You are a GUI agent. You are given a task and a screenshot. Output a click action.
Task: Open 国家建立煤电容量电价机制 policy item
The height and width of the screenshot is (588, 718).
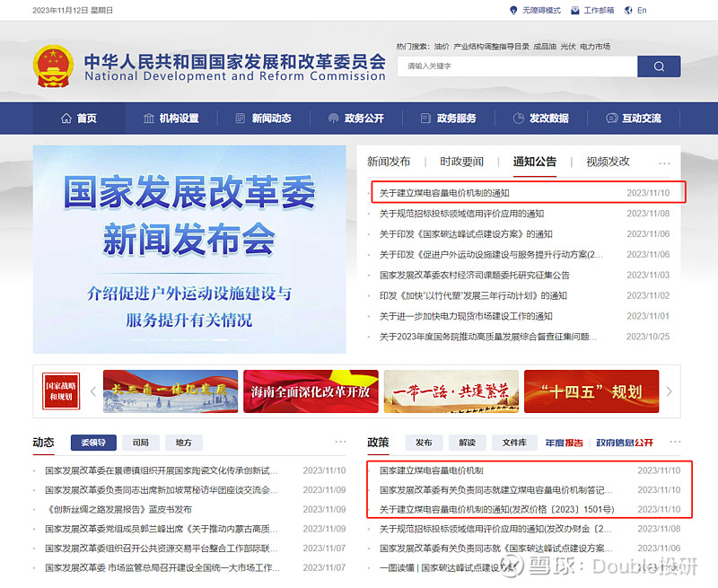(x=432, y=470)
